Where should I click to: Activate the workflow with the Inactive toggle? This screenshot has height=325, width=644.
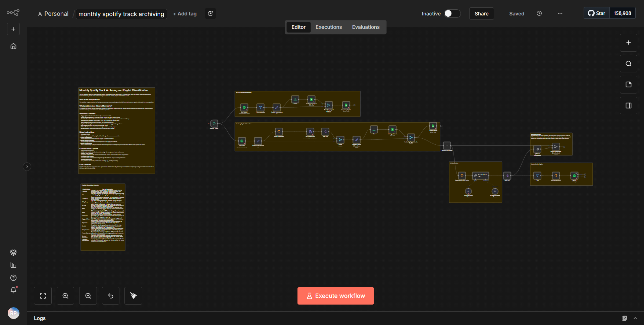point(452,13)
